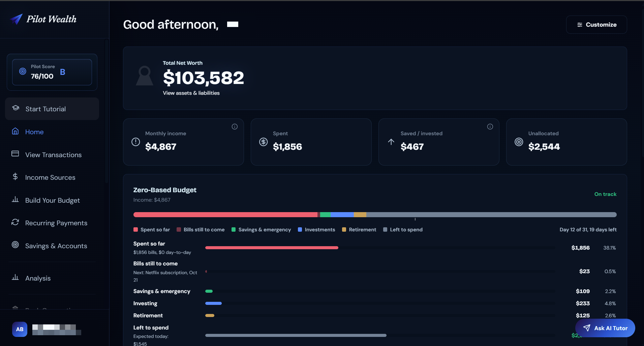Click the Income Sources dollar icon
Viewport: 644px width, 346px height.
pos(15,176)
